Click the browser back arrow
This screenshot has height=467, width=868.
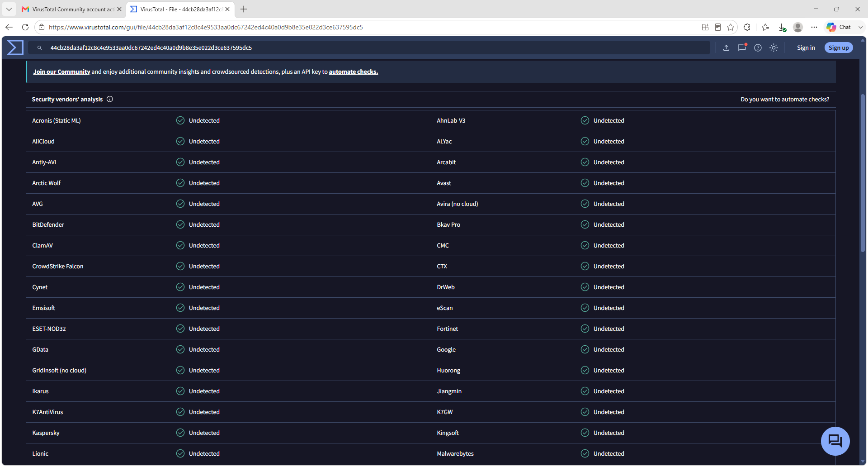tap(9, 27)
